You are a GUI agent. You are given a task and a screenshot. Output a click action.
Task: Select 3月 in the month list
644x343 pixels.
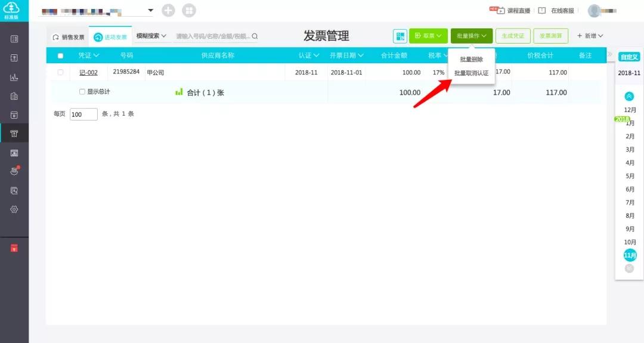[x=630, y=150]
